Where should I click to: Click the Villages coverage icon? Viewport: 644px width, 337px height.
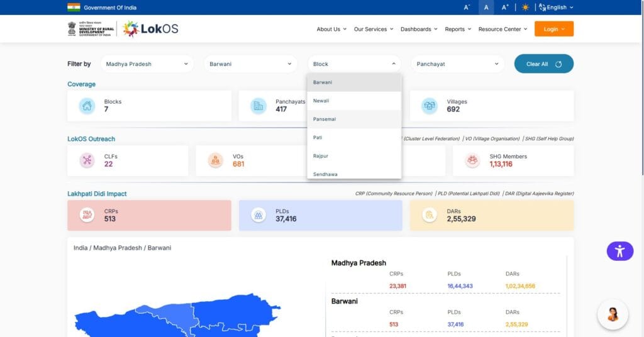[430, 106]
